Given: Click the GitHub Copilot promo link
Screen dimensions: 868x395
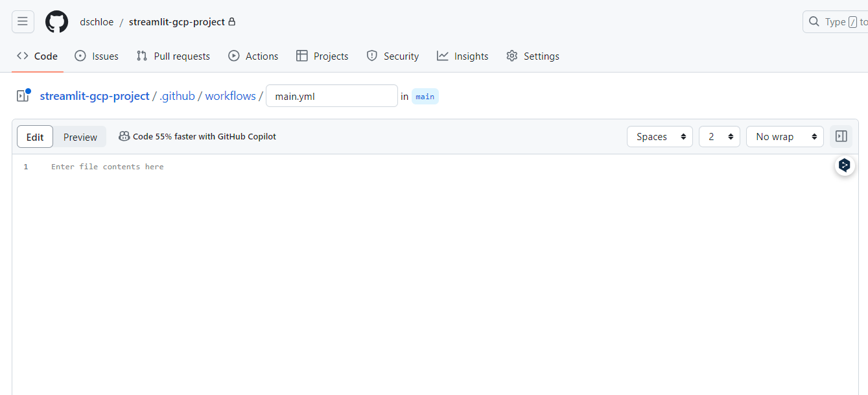Looking at the screenshot, I should point(204,136).
